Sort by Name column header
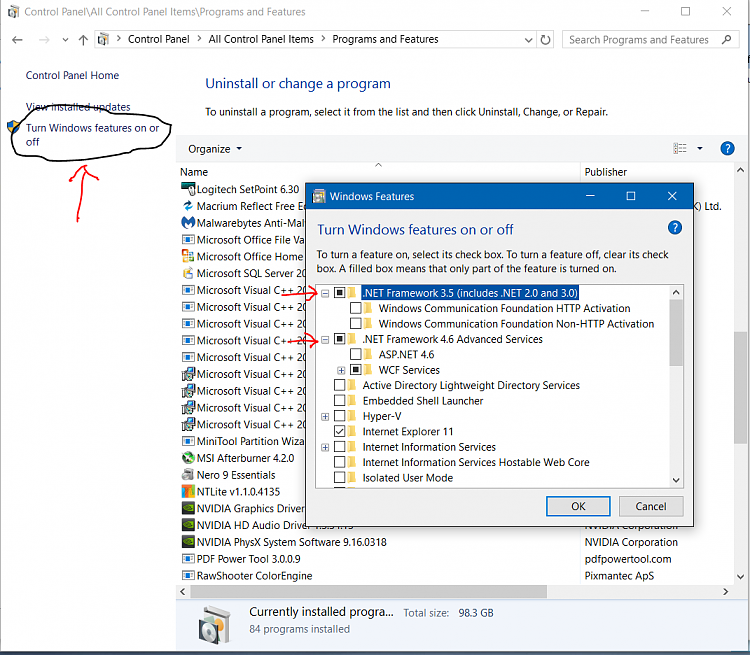This screenshot has width=750, height=655. [194, 172]
